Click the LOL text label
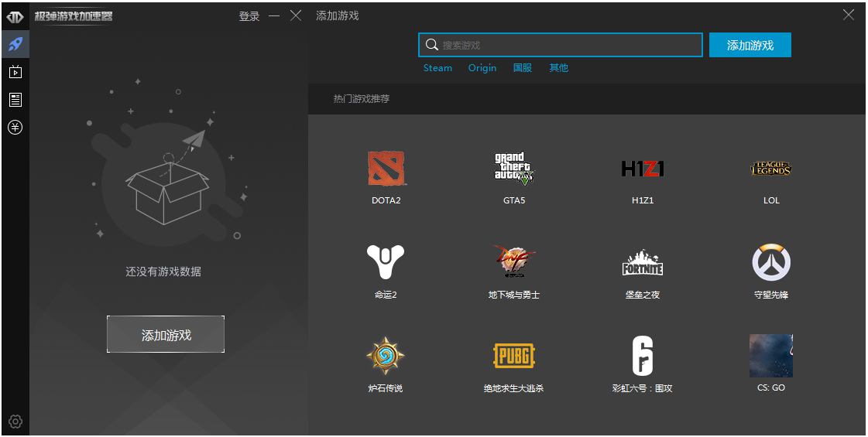Image resolution: width=868 pixels, height=437 pixels. pos(771,200)
